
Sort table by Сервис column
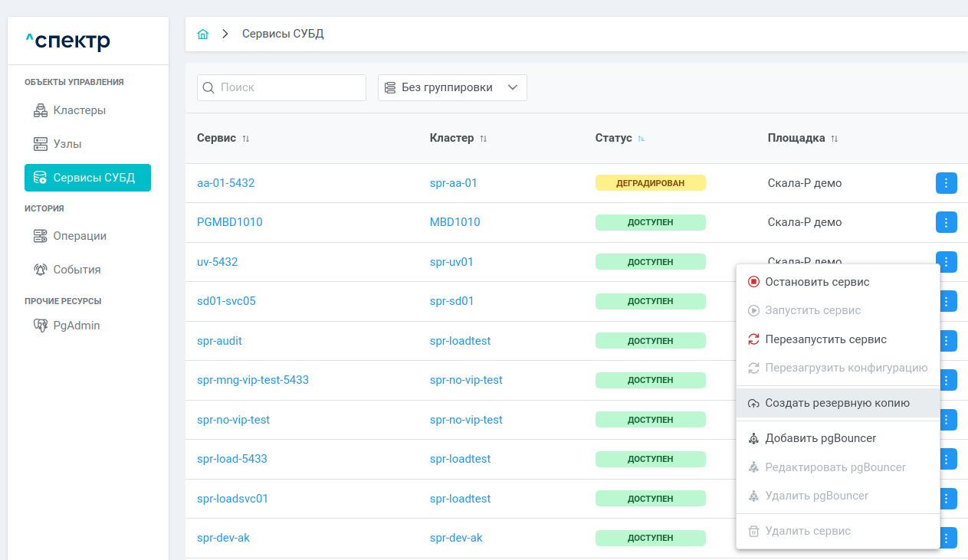(246, 139)
